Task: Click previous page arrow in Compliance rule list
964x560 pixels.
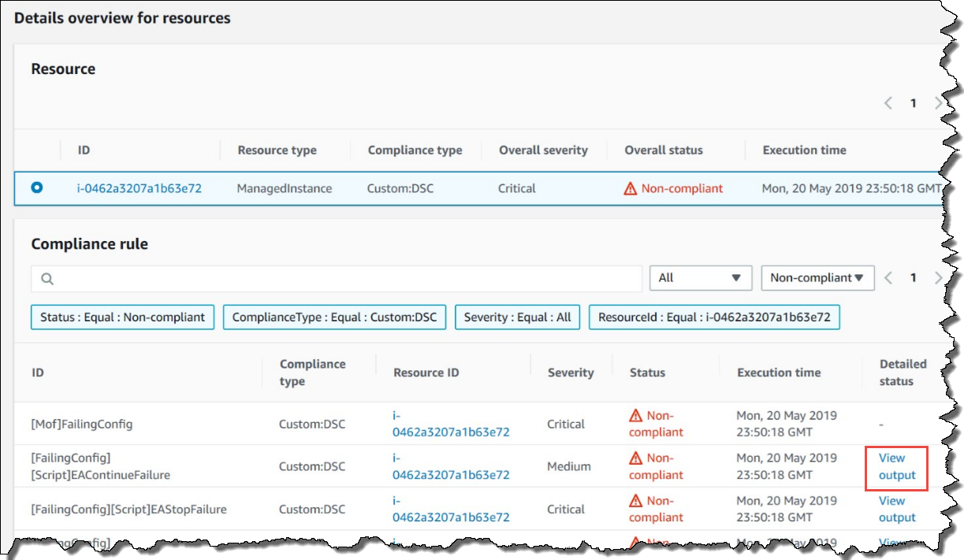Action: (x=888, y=277)
